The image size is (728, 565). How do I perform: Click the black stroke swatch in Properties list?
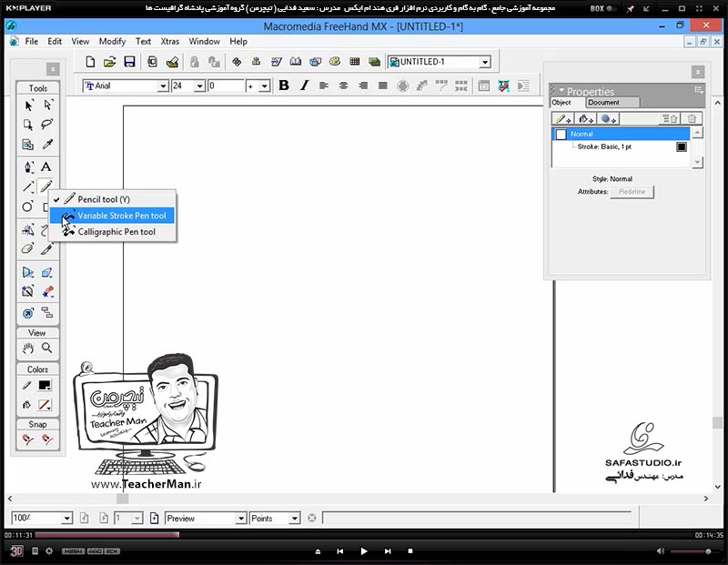point(682,147)
